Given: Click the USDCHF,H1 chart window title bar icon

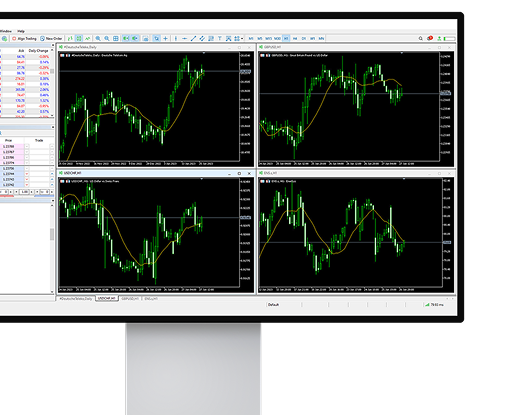Looking at the screenshot, I should 61,173.
